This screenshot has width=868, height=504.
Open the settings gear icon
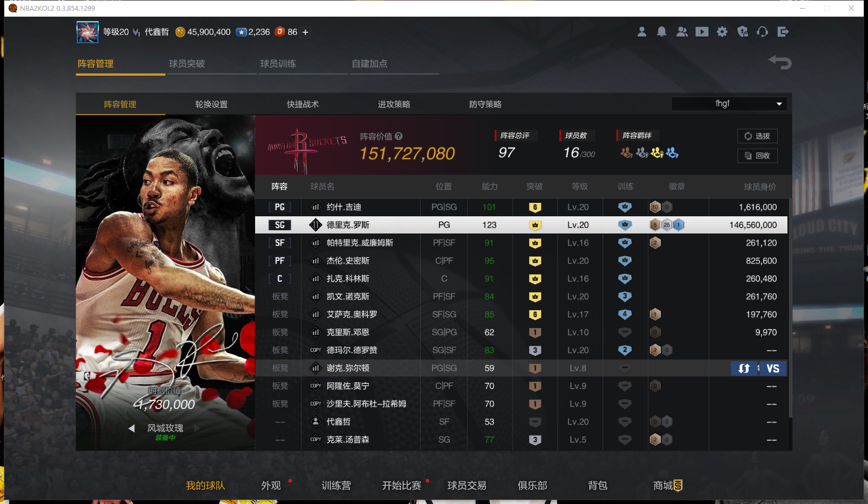click(722, 32)
